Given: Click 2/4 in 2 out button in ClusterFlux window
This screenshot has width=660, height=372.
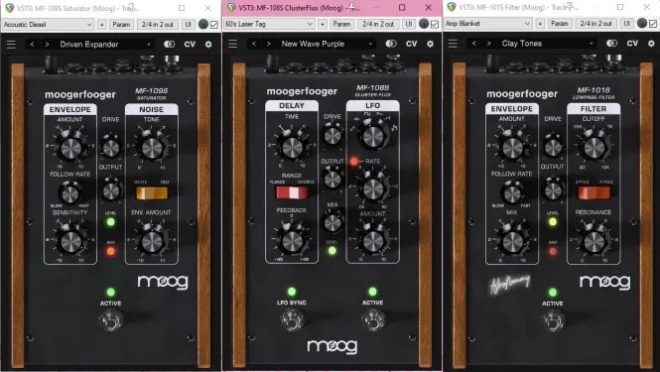Looking at the screenshot, I should 378,24.
